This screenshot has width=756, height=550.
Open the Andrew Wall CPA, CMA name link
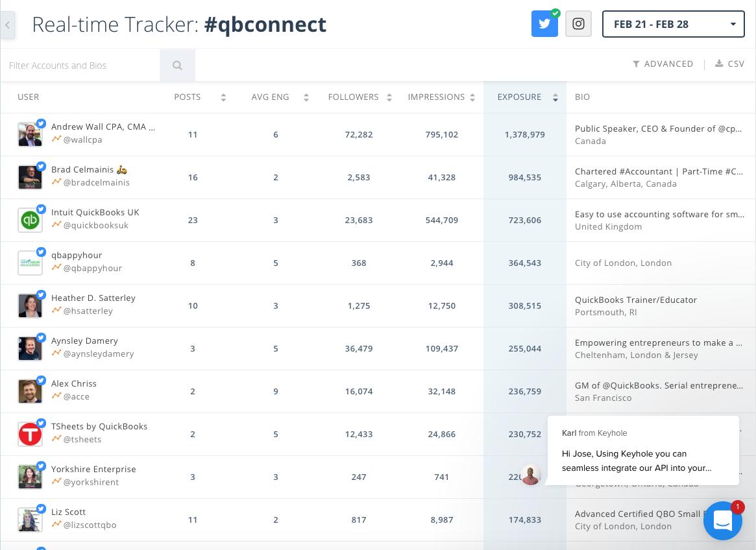click(103, 126)
